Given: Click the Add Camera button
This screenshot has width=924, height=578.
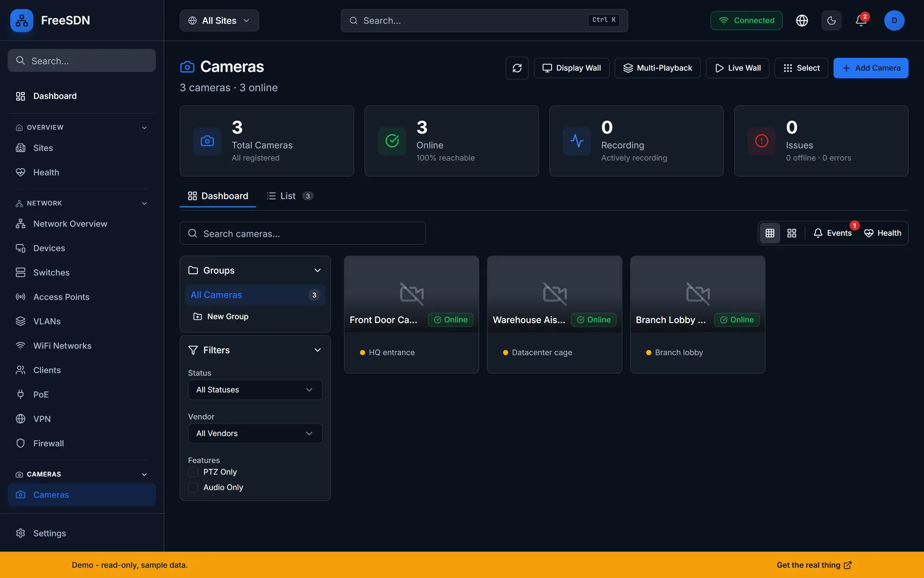Looking at the screenshot, I should coord(871,68).
